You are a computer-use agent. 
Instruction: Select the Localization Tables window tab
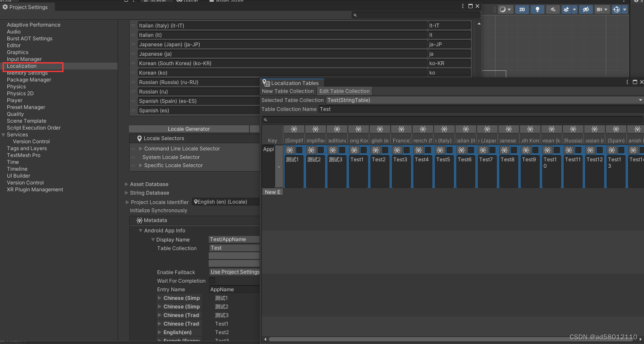[292, 83]
